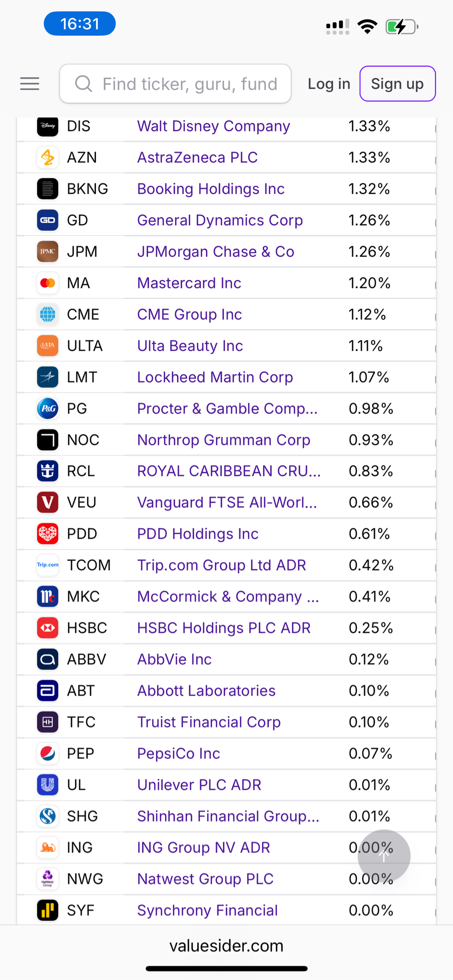Tap the Lockheed Martin logo icon
The image size is (453, 980).
(x=48, y=377)
